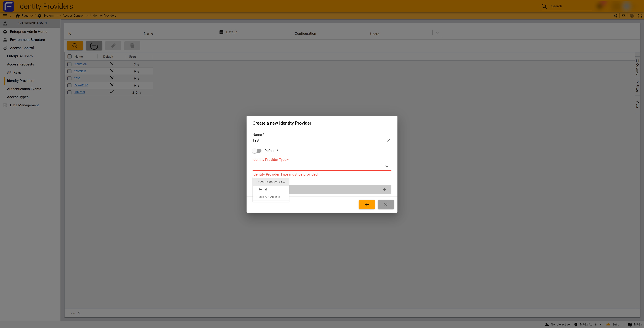
Task: Click the add new record plus button
Action: point(94,46)
